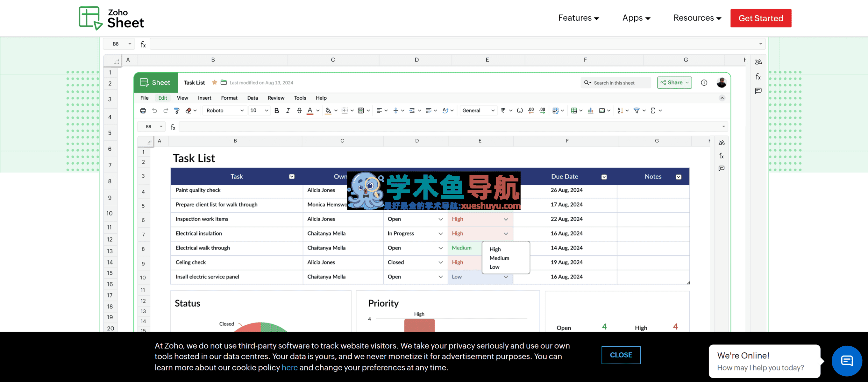868x382 pixels.
Task: Open the Resources navigation dropdown
Action: [x=697, y=18]
